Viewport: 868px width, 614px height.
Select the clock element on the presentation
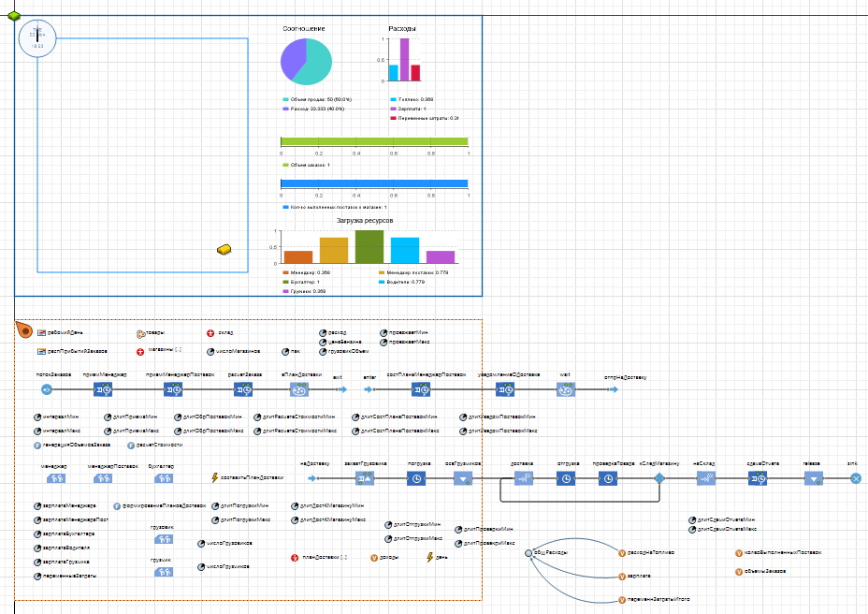37,38
